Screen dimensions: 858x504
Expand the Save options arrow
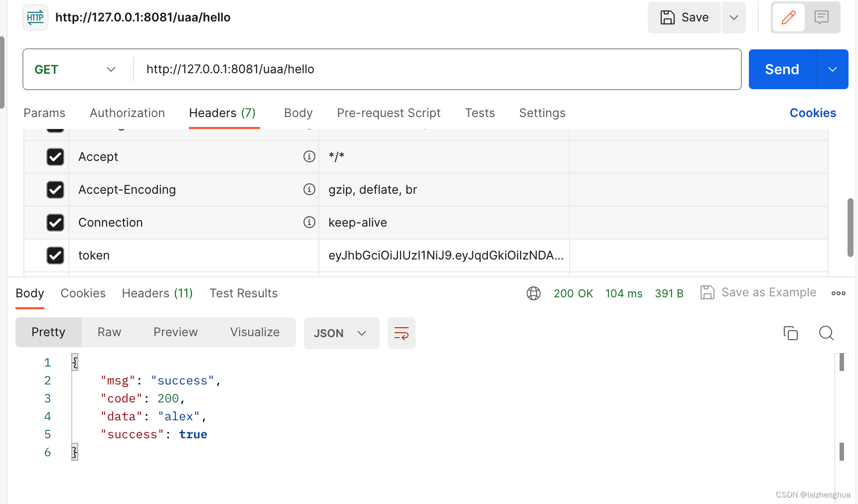point(734,17)
